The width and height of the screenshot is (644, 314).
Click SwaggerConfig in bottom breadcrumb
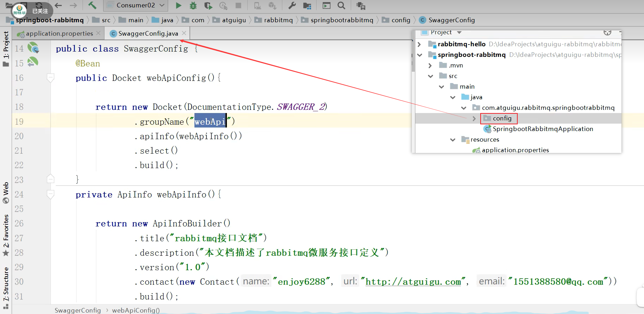78,310
